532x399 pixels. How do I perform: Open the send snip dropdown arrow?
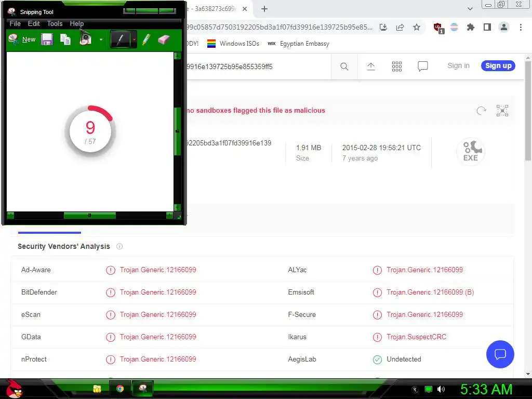[x=101, y=39]
